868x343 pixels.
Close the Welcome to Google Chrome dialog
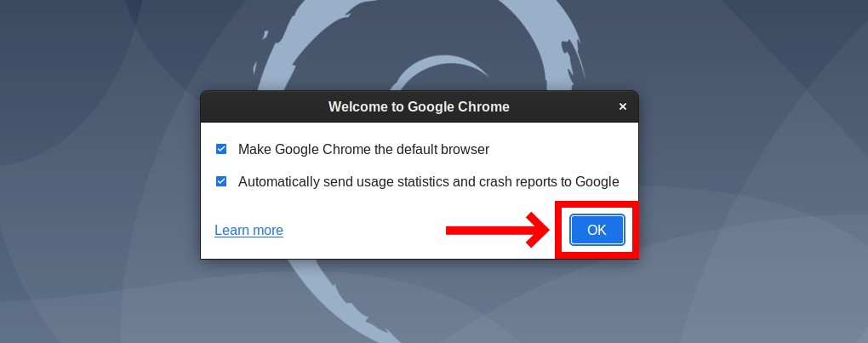tap(623, 106)
